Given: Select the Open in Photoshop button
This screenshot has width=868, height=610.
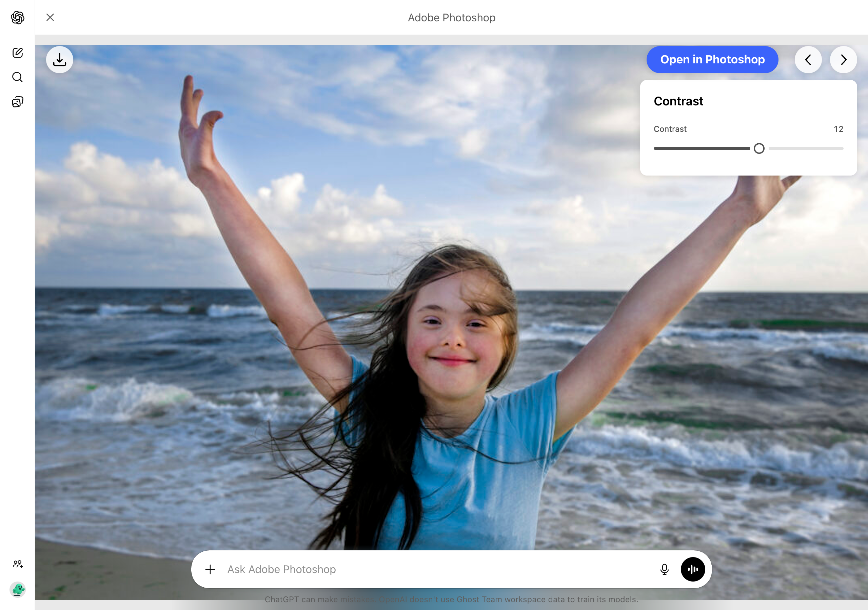Looking at the screenshot, I should click(712, 59).
